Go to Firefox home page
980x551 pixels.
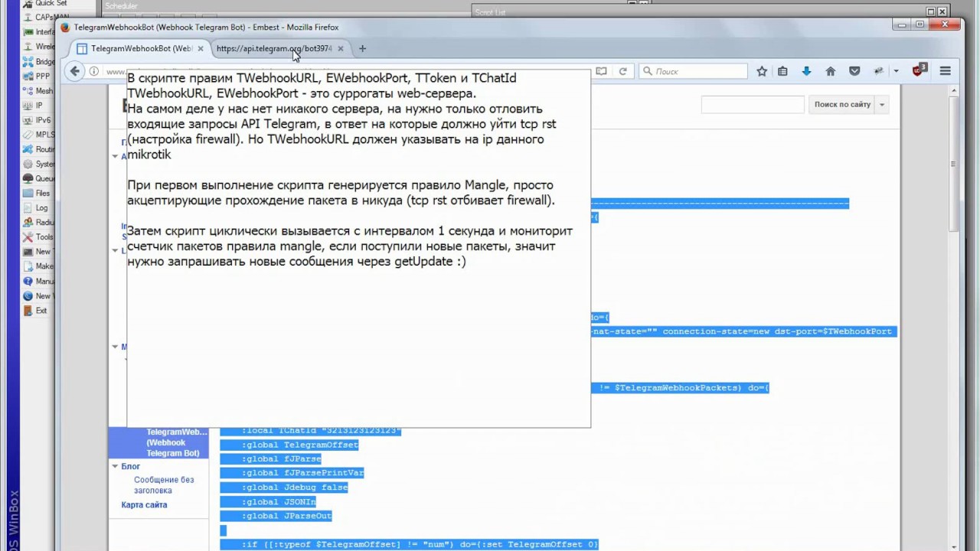point(830,71)
